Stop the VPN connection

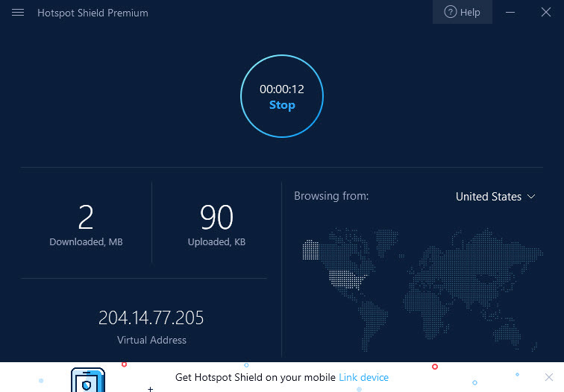[282, 105]
